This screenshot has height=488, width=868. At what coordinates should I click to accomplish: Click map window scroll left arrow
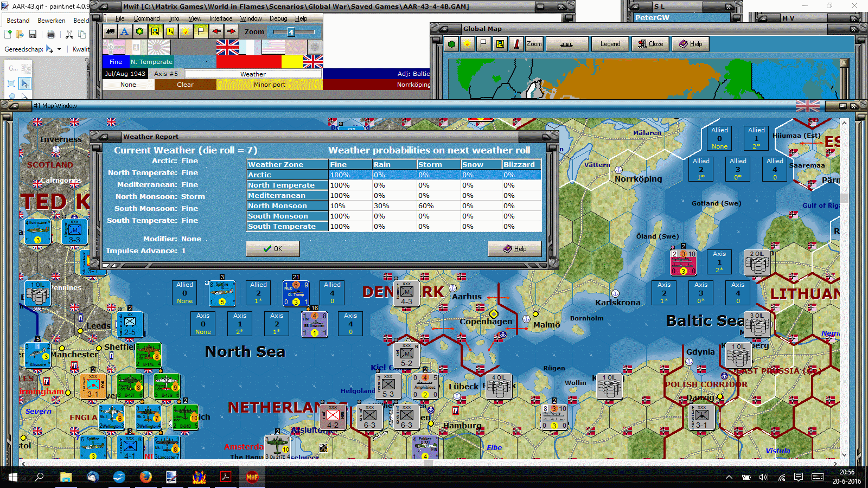click(x=23, y=464)
